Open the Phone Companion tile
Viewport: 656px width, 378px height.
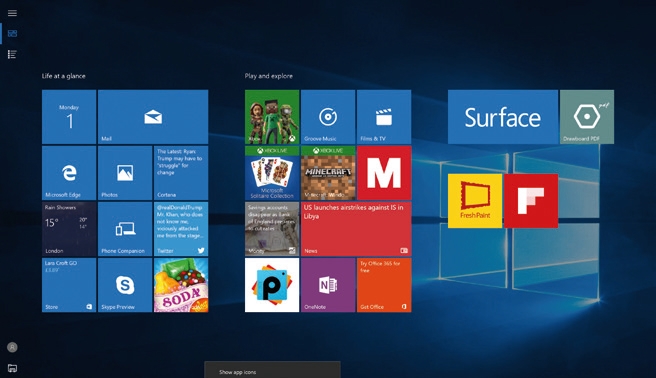(x=125, y=229)
